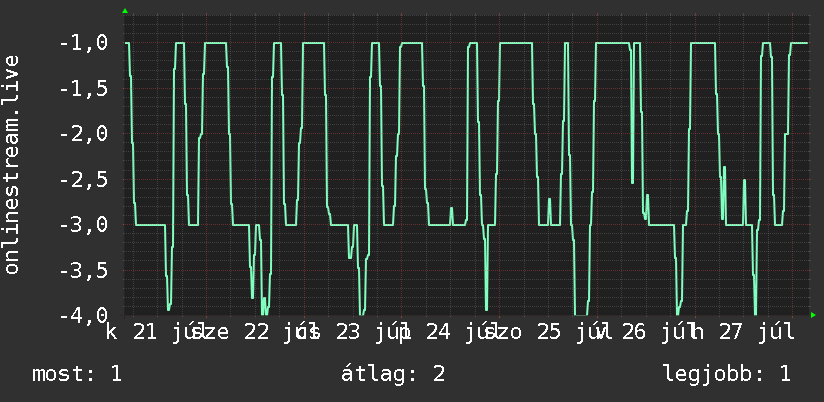Click the 'legjobb: 1' statistic
This screenshot has width=824, height=402.
[x=727, y=374]
